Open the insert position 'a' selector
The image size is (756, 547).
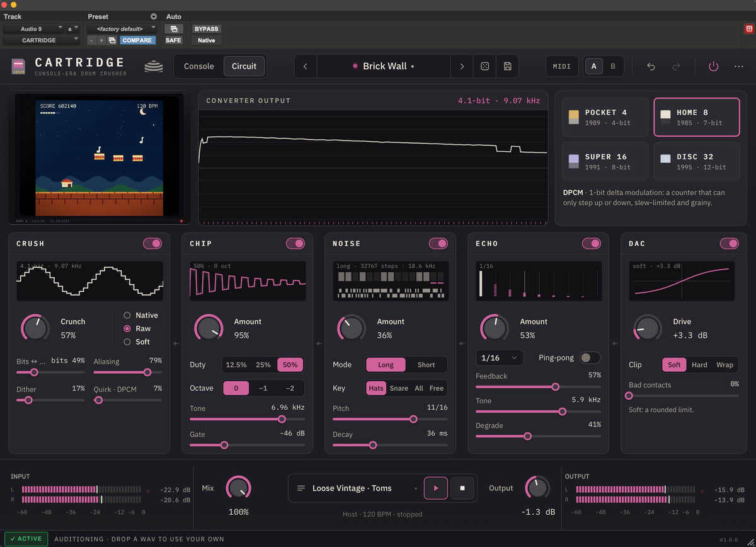pos(73,29)
